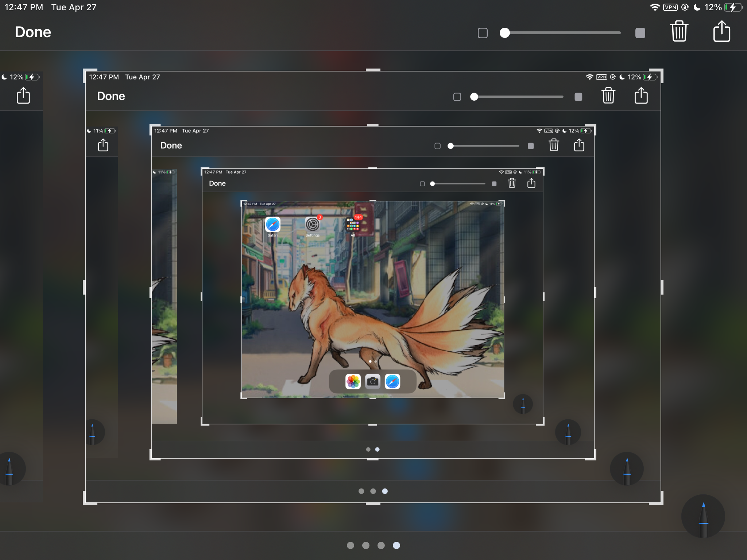Click the hollow square at slider's minimum end
The image size is (747, 560).
coord(483,33)
